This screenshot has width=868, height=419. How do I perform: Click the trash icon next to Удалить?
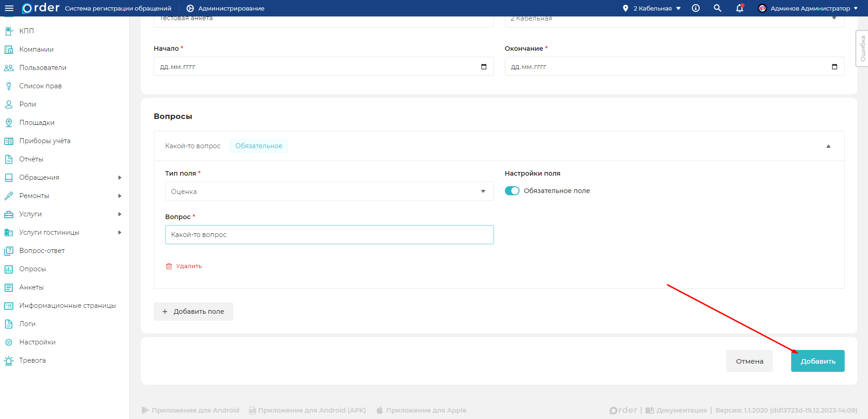pyautogui.click(x=169, y=266)
